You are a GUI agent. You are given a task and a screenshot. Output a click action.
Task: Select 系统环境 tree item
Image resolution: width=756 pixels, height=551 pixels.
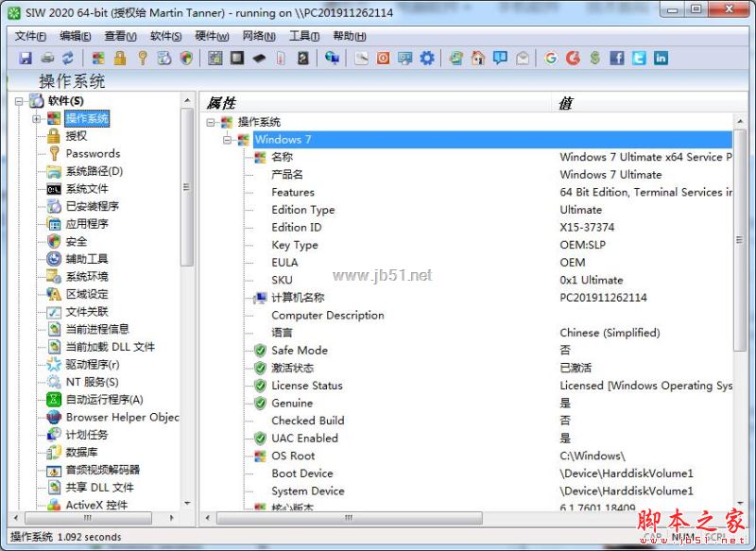click(x=87, y=277)
